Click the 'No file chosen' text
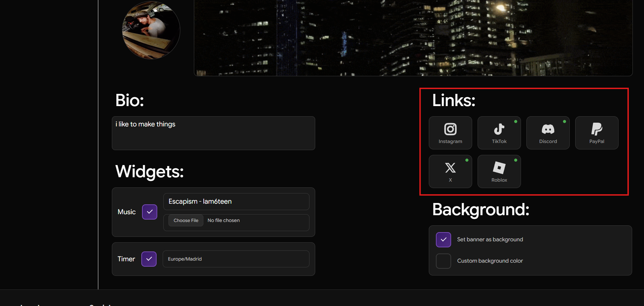The width and height of the screenshot is (644, 306). (223, 220)
